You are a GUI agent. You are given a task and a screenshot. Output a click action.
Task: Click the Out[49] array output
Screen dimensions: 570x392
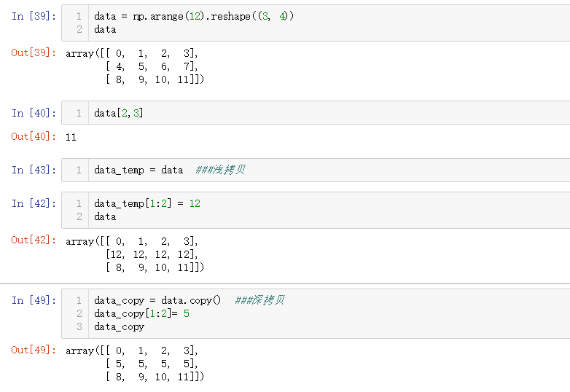[x=135, y=364]
